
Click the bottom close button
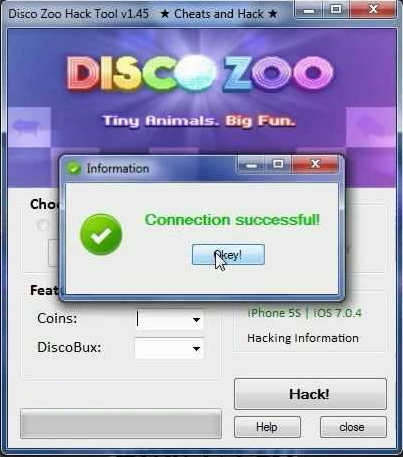(x=353, y=427)
